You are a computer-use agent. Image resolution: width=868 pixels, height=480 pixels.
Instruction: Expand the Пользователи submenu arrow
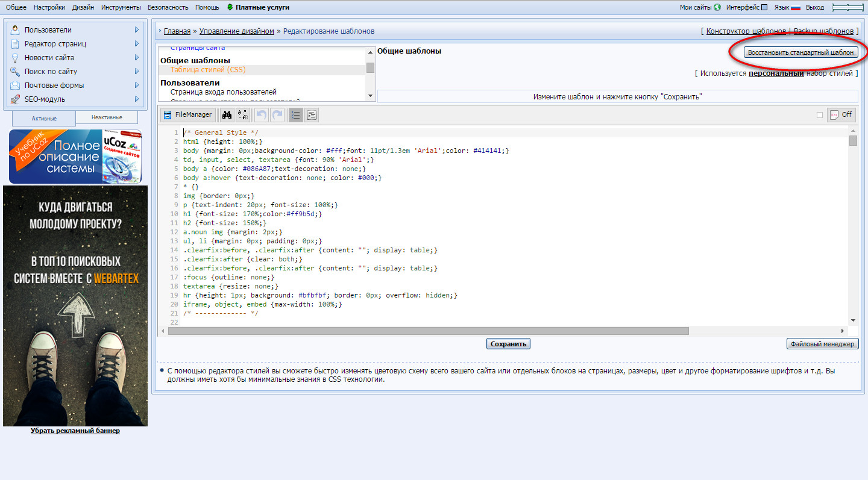pos(137,30)
